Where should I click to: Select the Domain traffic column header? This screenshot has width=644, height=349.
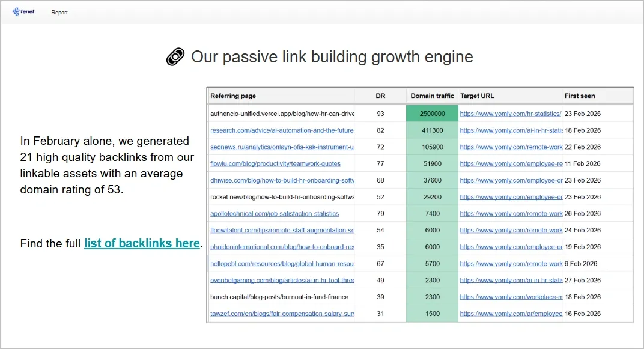pos(432,96)
